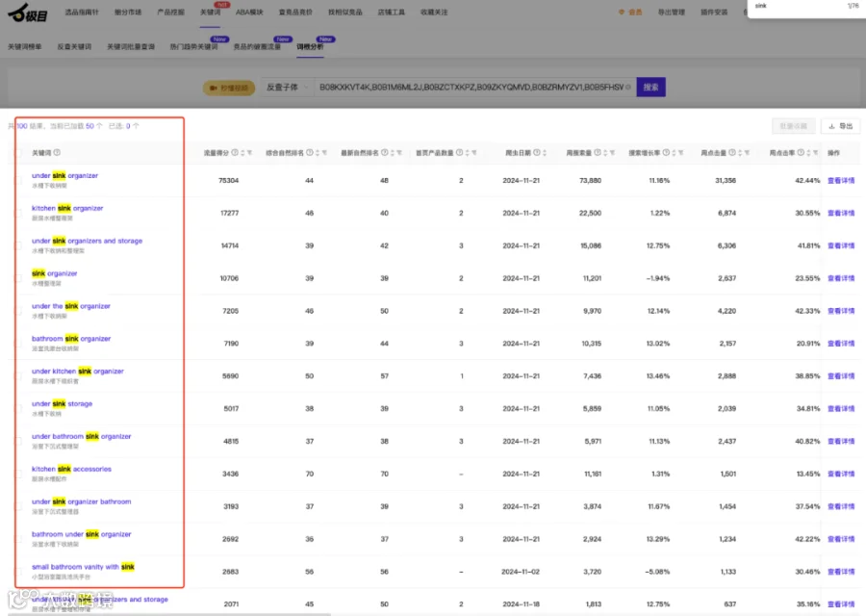Clear the ASIN search box using clear icon
Screen dimensions: 866x616
[x=628, y=88]
